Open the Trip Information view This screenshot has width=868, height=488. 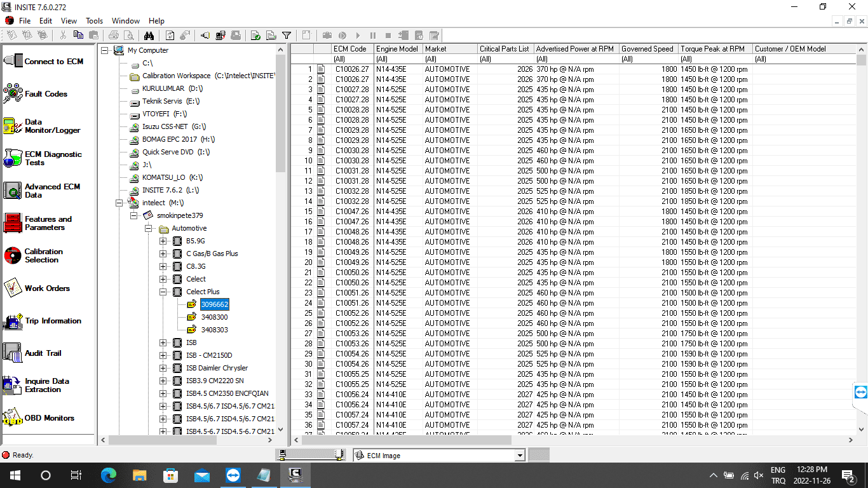coord(52,321)
